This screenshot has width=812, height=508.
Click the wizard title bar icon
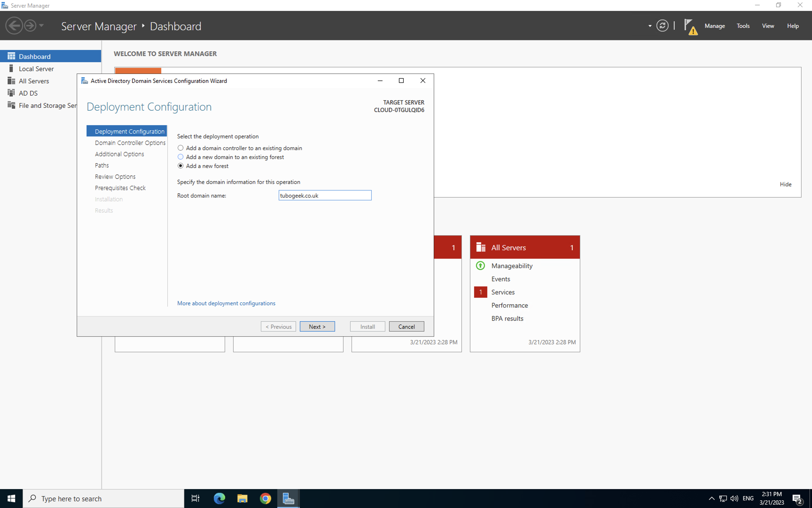click(x=85, y=81)
